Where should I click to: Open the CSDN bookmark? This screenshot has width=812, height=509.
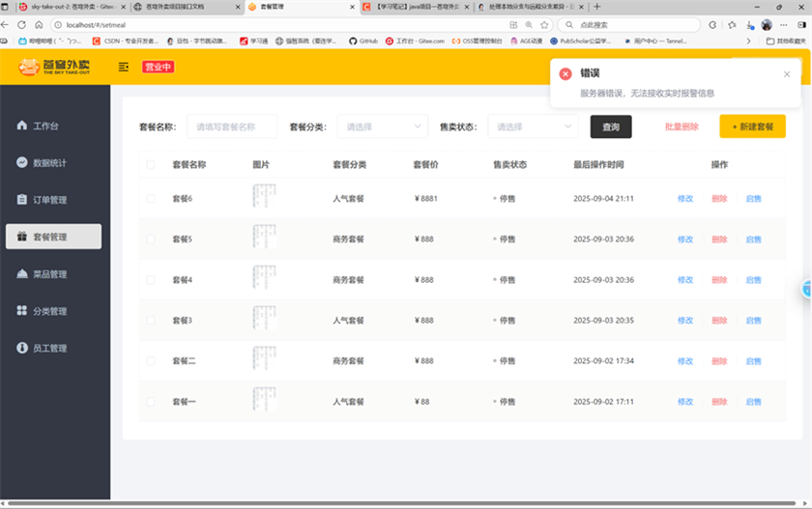[126, 41]
